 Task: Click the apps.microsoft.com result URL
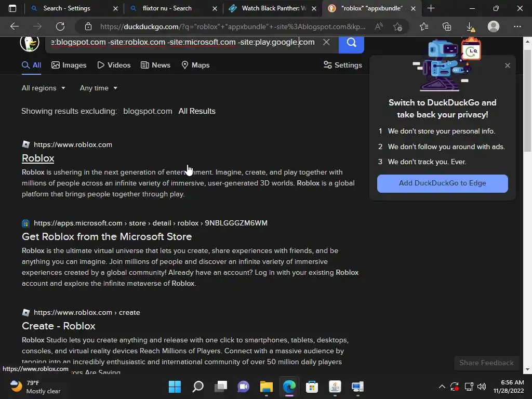(151, 223)
